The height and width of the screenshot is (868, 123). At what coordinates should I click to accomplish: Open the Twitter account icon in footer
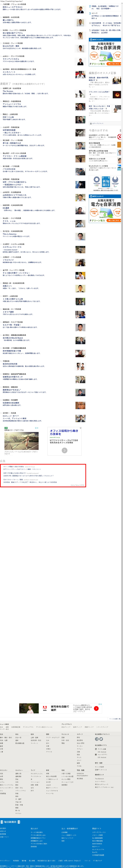tap(101, 739)
